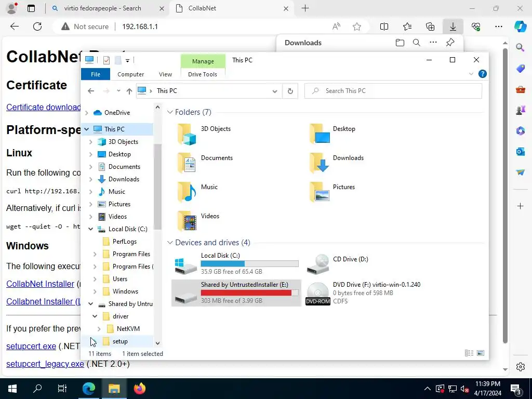The image size is (532, 399).
Task: Open the File menu in Explorer
Action: tap(96, 74)
